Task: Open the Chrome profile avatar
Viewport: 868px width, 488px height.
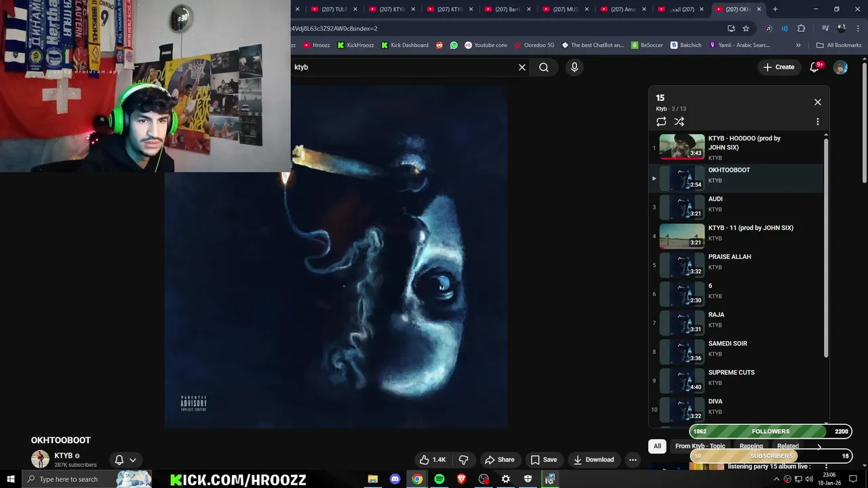Action: click(x=842, y=28)
